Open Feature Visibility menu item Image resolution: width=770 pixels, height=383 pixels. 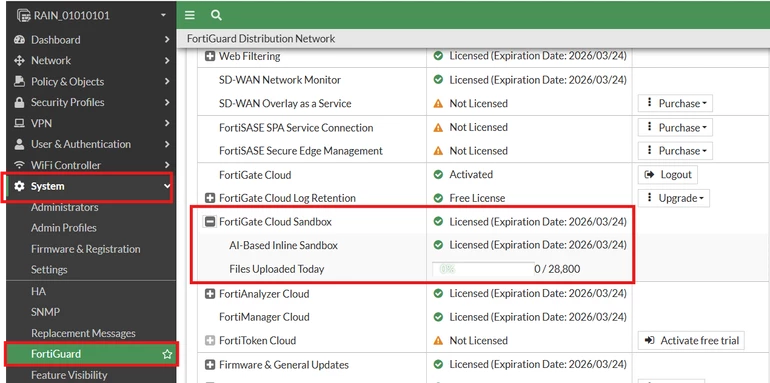[69, 375]
